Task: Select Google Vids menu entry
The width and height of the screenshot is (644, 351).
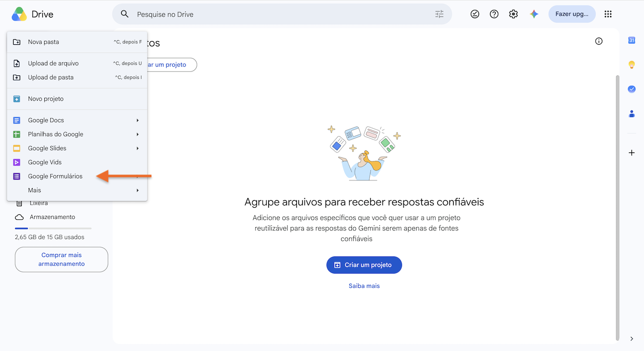Action: pos(77,162)
